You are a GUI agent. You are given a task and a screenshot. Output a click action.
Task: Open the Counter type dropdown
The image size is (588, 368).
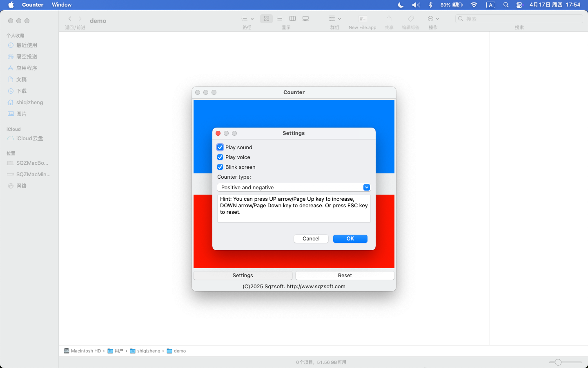(294, 187)
